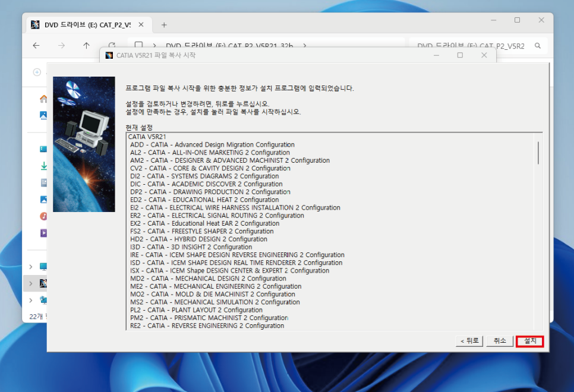574x392 pixels.
Task: Click the CATIA V5R21 header line in settings
Action: 147,137
